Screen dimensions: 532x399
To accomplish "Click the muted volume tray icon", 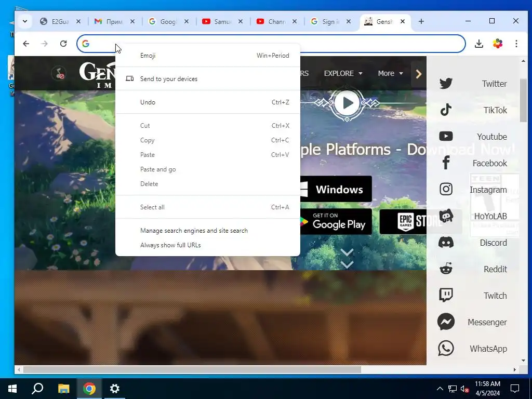I will (x=465, y=389).
